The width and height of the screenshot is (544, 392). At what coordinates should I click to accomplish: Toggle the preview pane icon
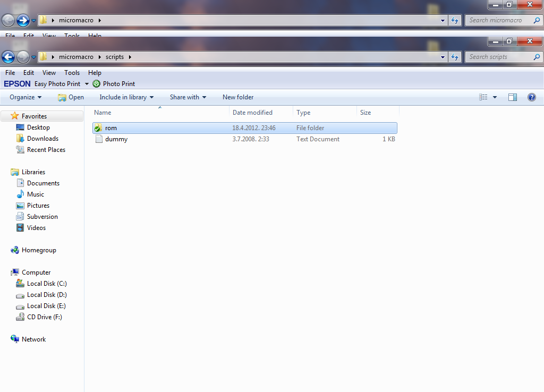tap(513, 97)
